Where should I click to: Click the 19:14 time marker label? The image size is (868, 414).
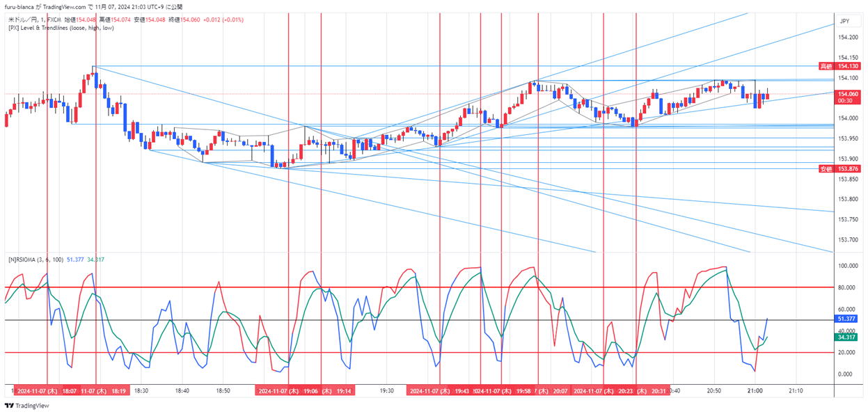[344, 392]
